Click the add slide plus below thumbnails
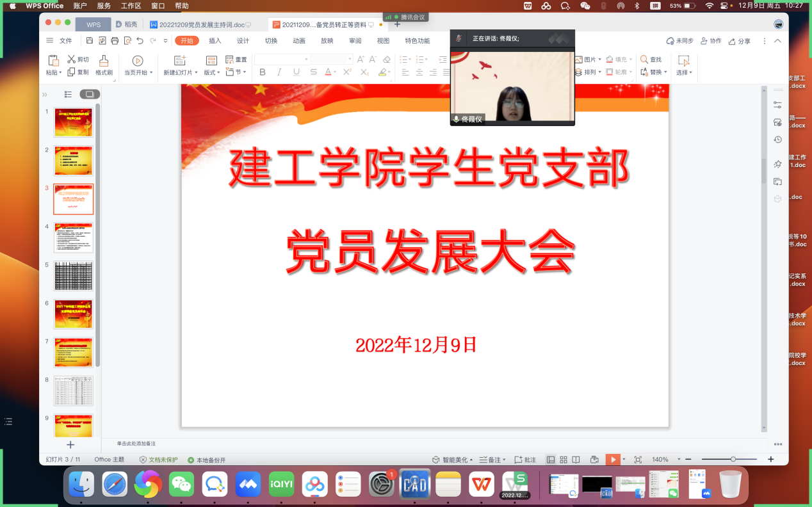 point(70,444)
